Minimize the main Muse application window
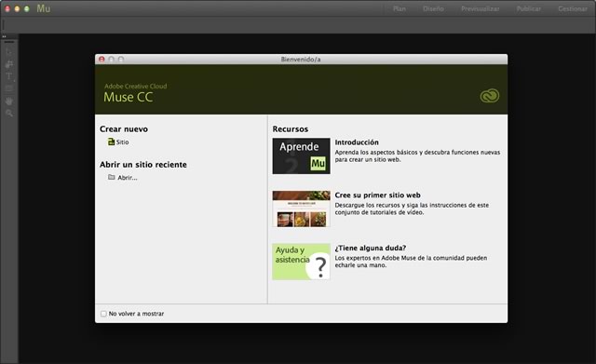The image size is (596, 364). (x=17, y=8)
